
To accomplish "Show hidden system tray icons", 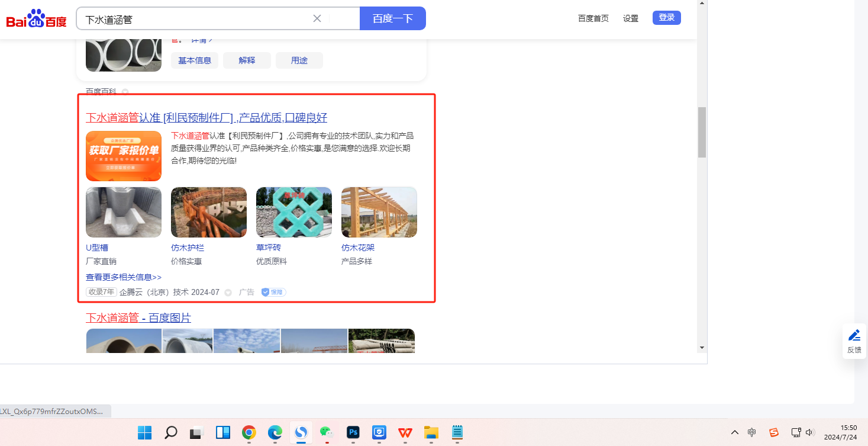I will (x=735, y=432).
